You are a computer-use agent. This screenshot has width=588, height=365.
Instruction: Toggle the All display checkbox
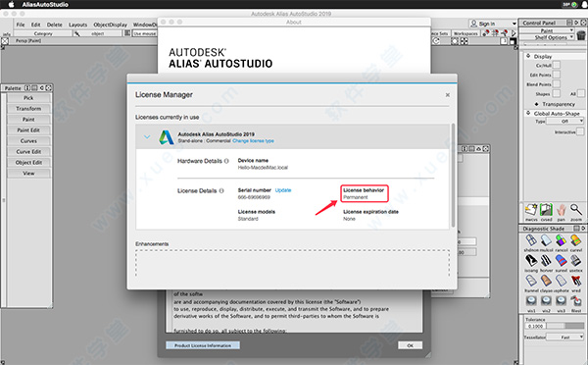581,93
